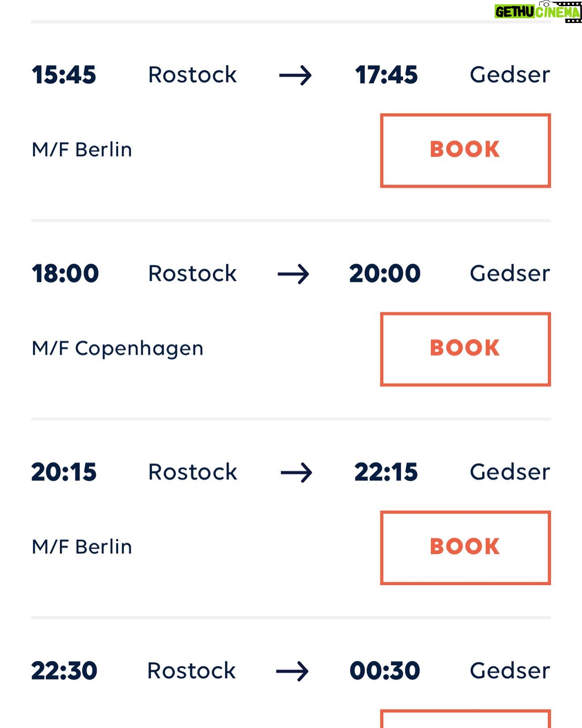This screenshot has width=582, height=728.
Task: Click the partially visible Book button for 22:30
Action: tap(465, 719)
